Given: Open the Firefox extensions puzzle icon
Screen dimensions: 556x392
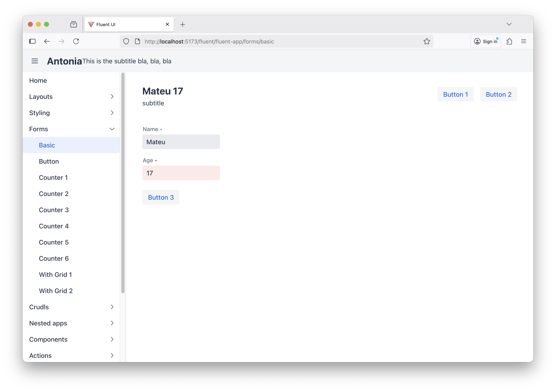Looking at the screenshot, I should (509, 41).
